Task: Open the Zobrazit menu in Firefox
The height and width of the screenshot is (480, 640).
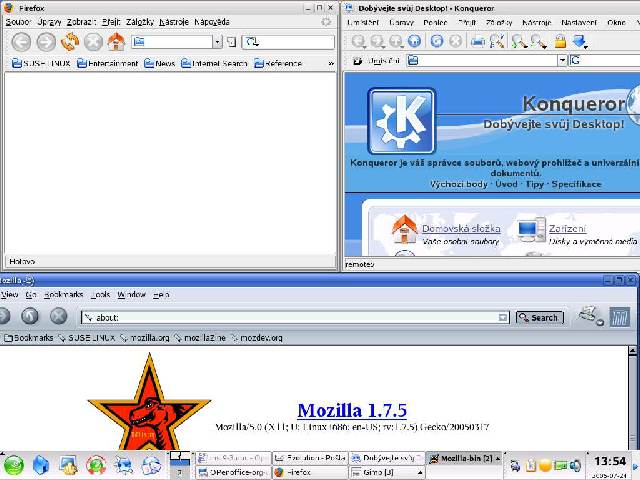Action: pos(81,22)
